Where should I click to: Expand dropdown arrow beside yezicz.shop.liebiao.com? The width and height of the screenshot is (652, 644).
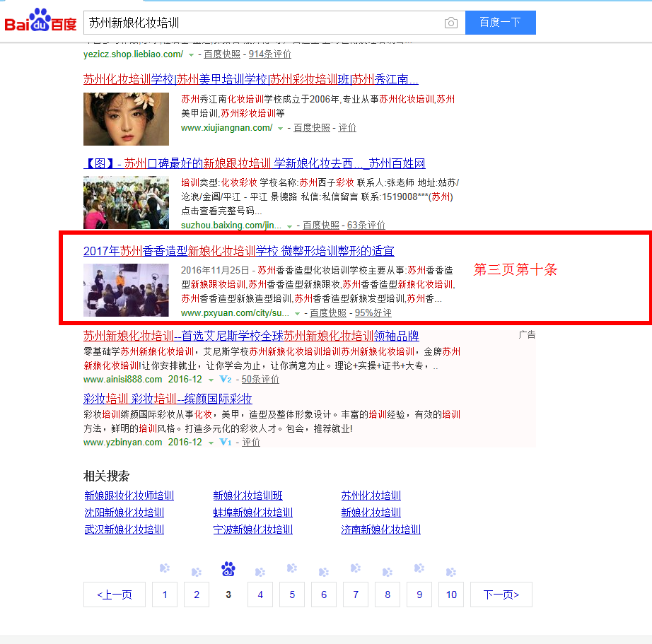[191, 55]
